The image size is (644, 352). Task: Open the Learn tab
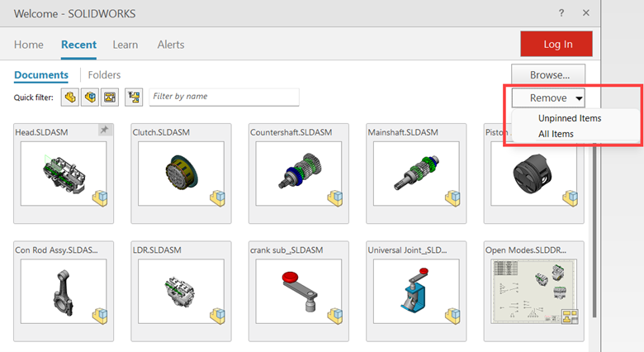(125, 45)
